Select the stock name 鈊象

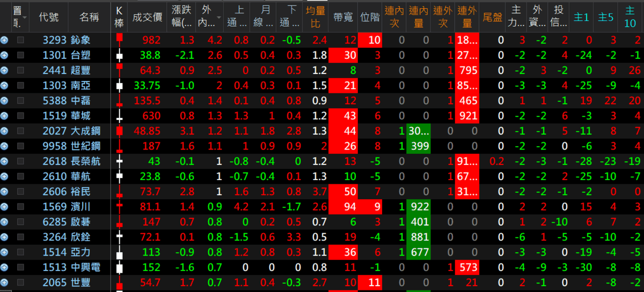(80, 40)
